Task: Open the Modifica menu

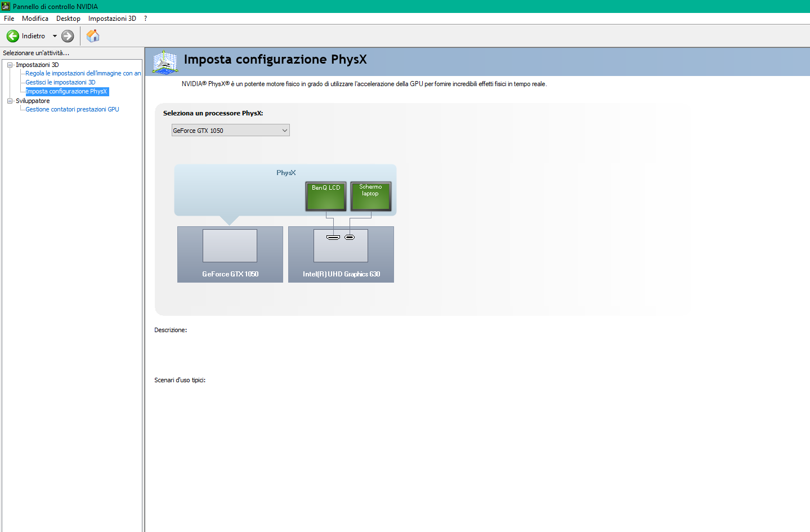Action: point(35,19)
